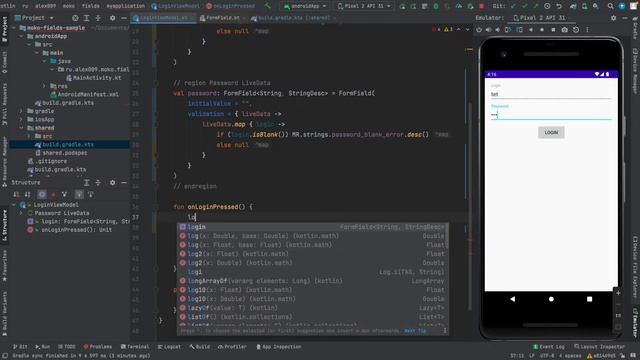Click the Search Everywhere magnifier icon

(x=610, y=6)
